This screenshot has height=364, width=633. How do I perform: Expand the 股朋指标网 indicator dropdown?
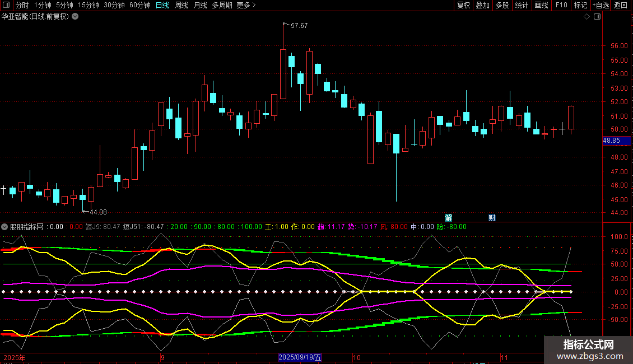coord(5,227)
